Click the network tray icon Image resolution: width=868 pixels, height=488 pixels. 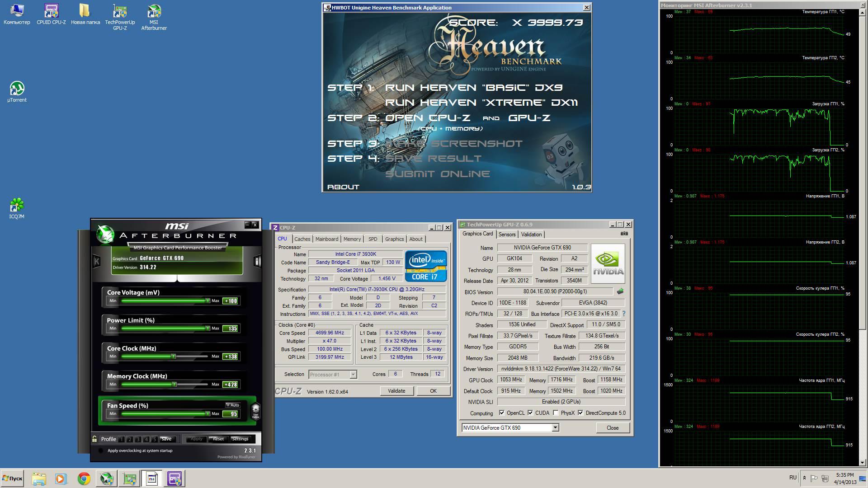(x=825, y=478)
